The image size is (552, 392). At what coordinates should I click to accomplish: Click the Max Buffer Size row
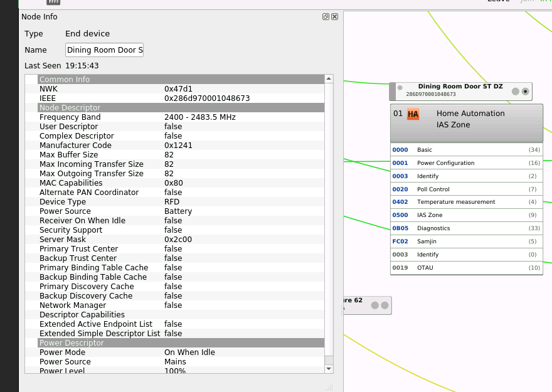(174, 155)
